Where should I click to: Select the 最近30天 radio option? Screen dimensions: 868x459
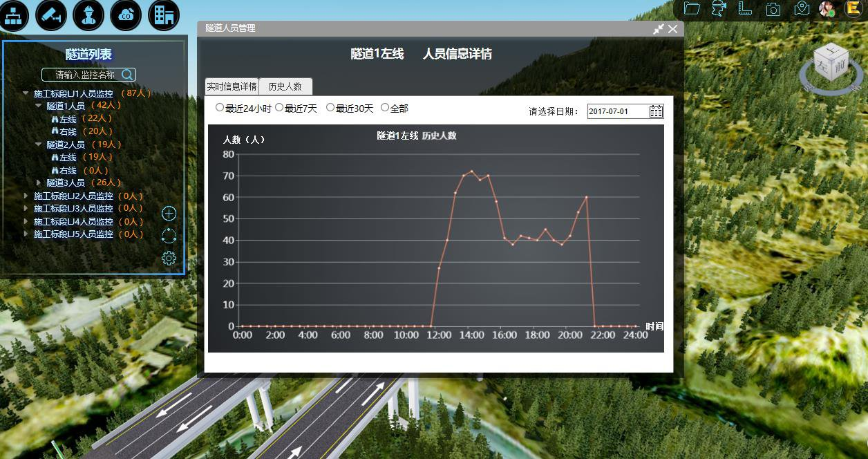point(330,107)
